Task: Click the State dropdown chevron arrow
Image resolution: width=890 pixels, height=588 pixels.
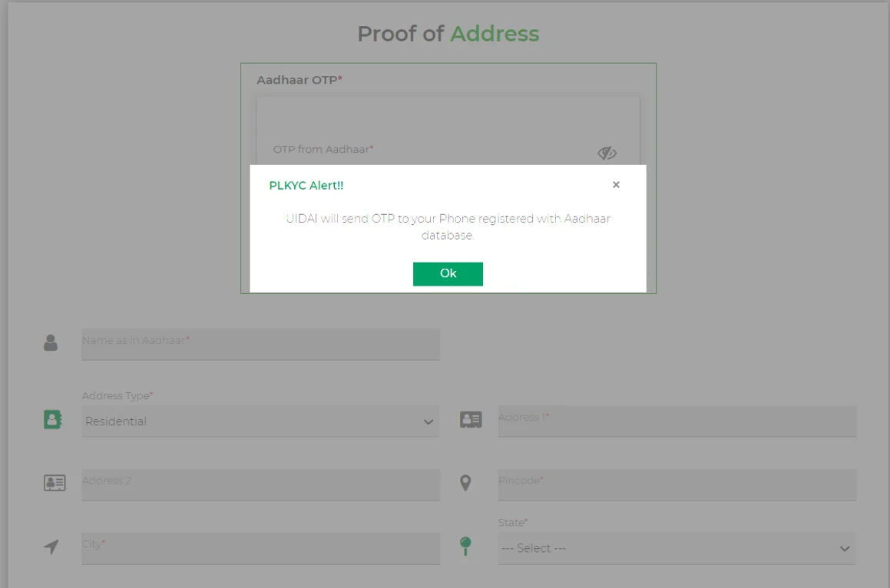Action: [x=845, y=549]
